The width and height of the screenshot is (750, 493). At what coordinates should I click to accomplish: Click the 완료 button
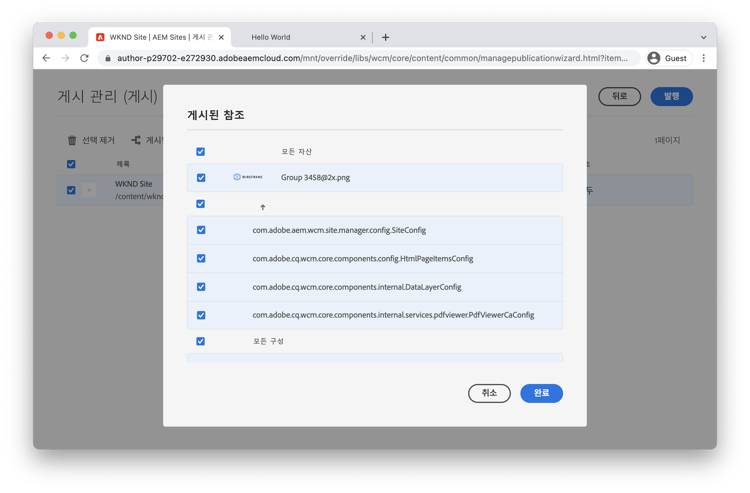click(x=541, y=393)
